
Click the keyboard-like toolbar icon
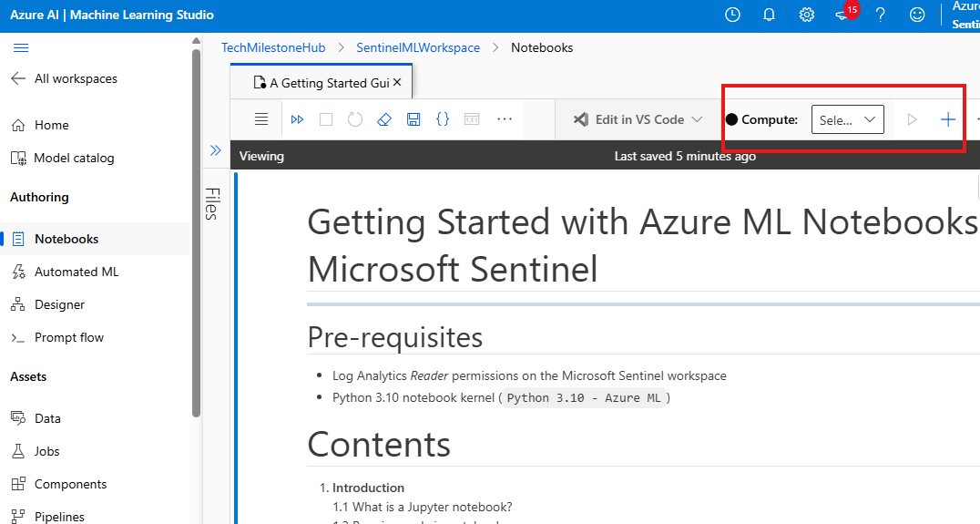[472, 118]
